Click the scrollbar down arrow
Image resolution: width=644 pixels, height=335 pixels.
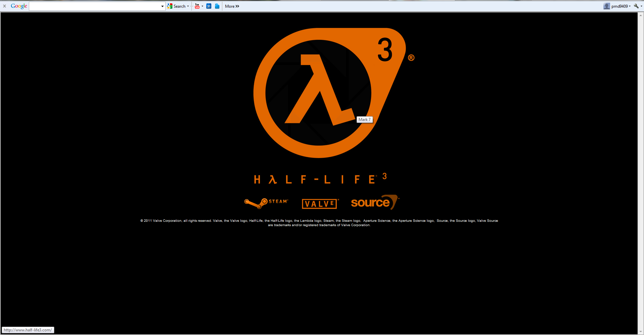(641, 332)
